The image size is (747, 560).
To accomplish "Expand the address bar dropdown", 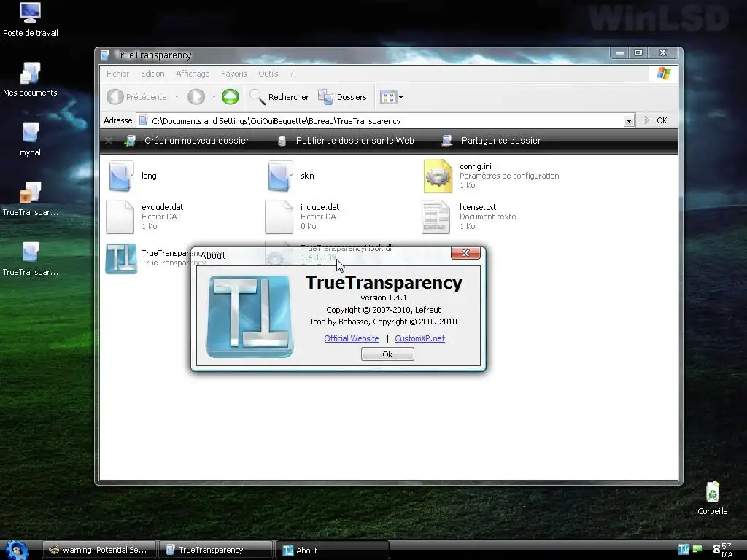I will [x=629, y=121].
